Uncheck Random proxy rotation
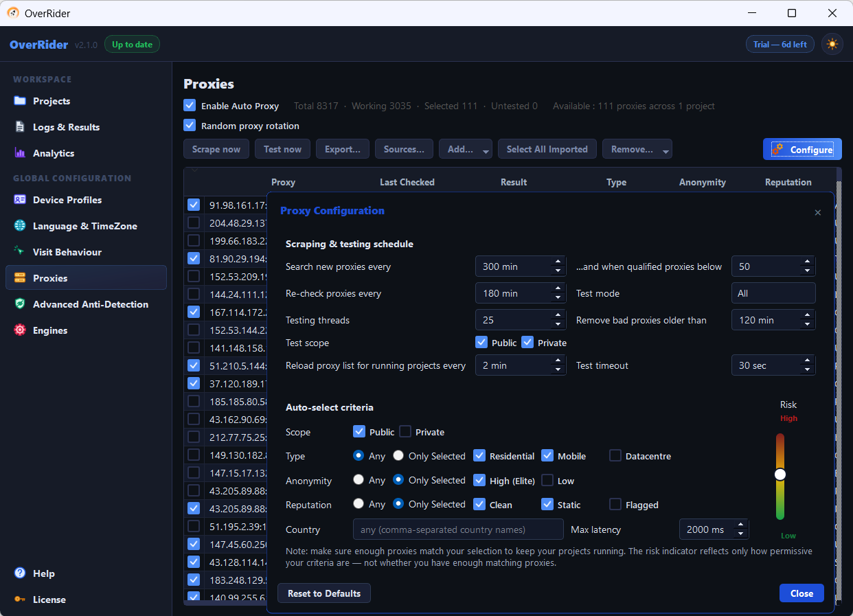The height and width of the screenshot is (616, 853). coord(190,126)
